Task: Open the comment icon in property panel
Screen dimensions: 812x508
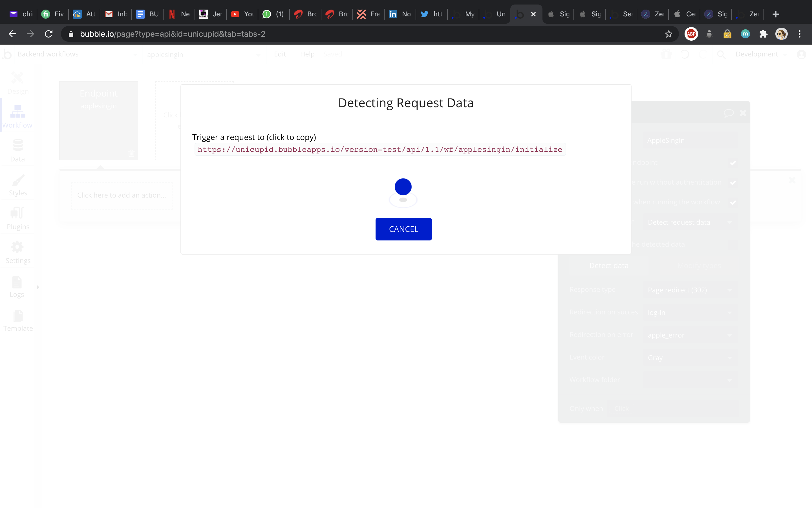Action: tap(729, 113)
